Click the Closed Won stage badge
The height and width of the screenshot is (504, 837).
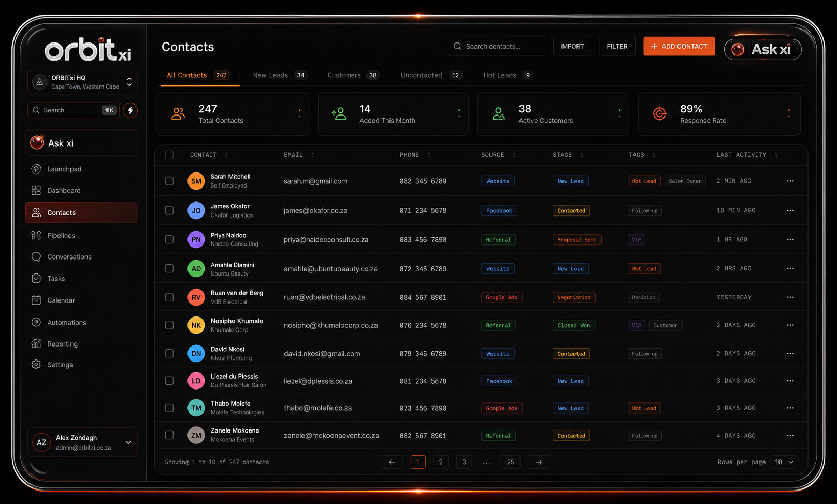click(x=574, y=325)
